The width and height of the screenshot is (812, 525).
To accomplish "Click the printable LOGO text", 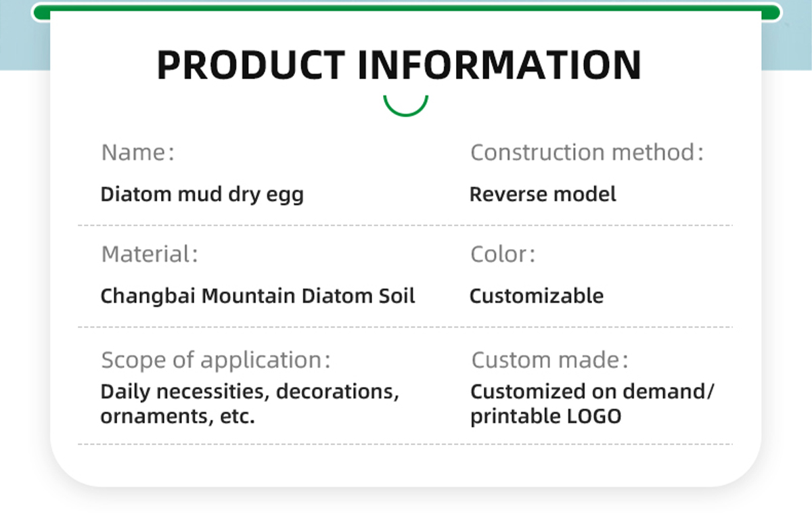I will 545,417.
